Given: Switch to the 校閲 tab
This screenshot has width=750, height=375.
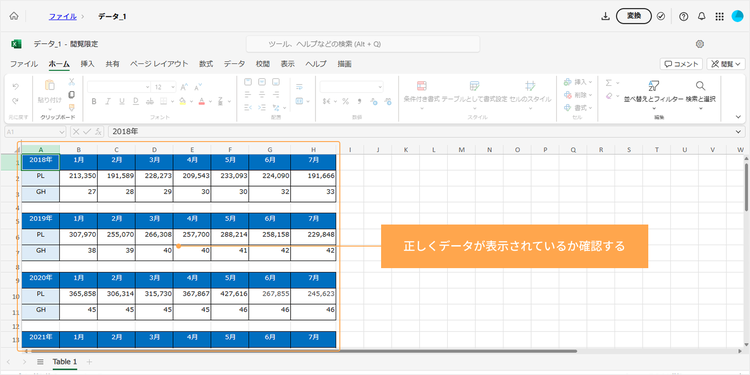Looking at the screenshot, I should click(x=263, y=64).
